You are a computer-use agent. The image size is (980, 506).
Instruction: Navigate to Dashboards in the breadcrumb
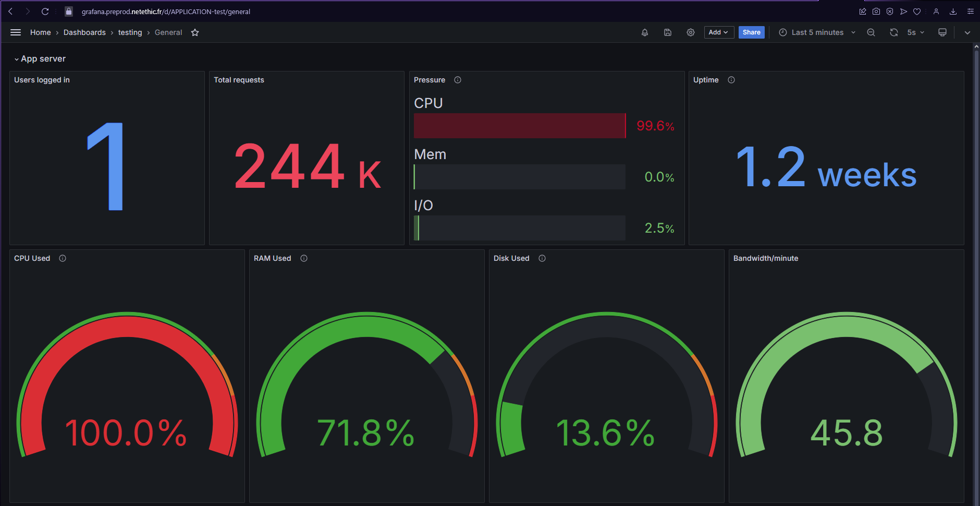click(x=84, y=32)
